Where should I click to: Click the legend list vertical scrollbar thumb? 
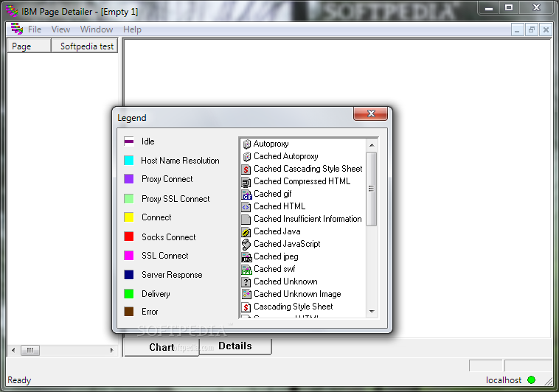(371, 189)
